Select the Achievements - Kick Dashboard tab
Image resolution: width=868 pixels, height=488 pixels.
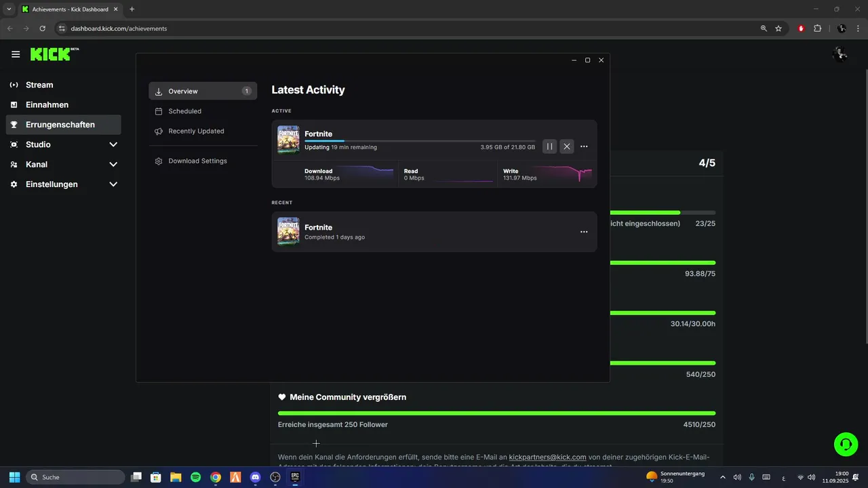click(70, 9)
